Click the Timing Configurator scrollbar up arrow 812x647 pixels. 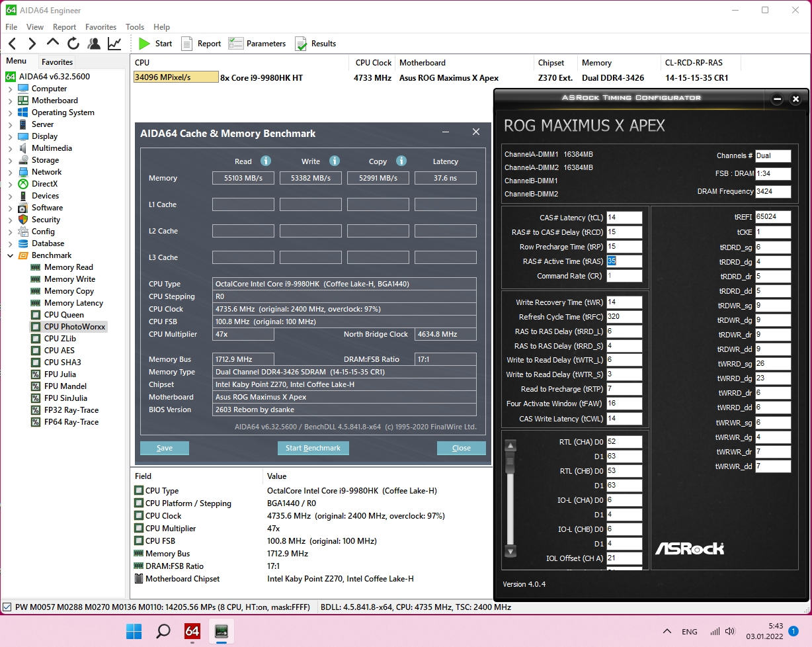pyautogui.click(x=510, y=446)
